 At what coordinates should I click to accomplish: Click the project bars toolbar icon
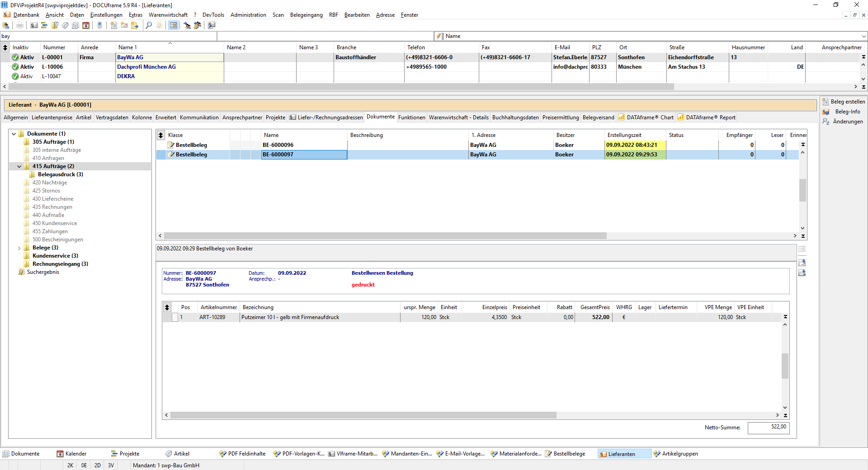(x=44, y=25)
